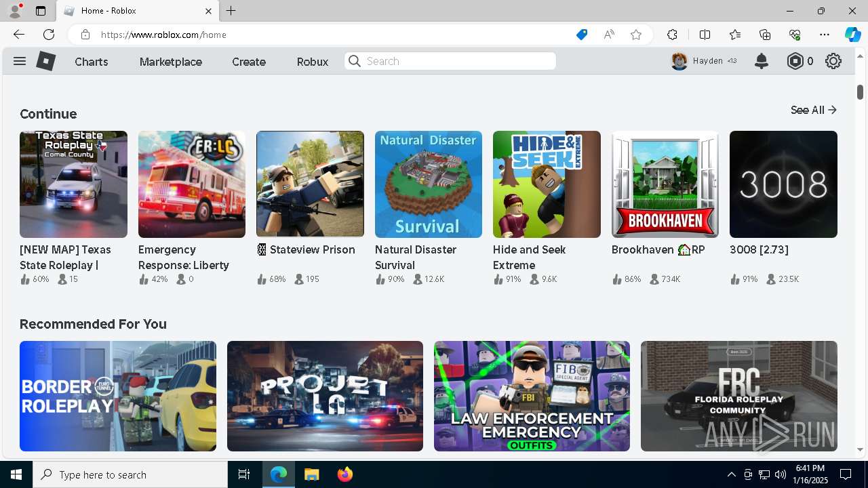Open browser Collections icon

765,35
